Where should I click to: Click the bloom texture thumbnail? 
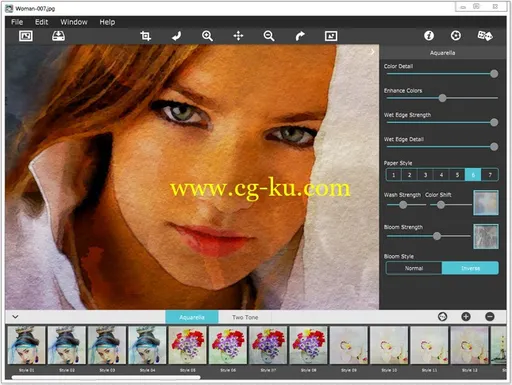(x=486, y=236)
